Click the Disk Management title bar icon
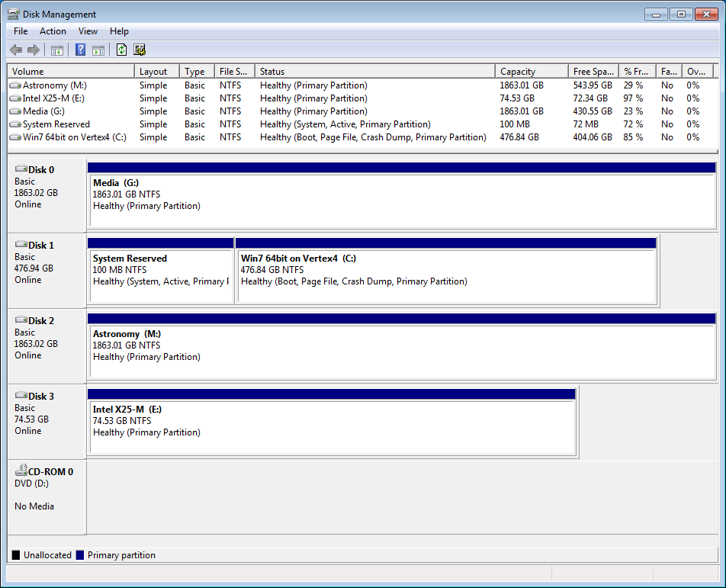This screenshot has width=726, height=588. click(x=14, y=14)
